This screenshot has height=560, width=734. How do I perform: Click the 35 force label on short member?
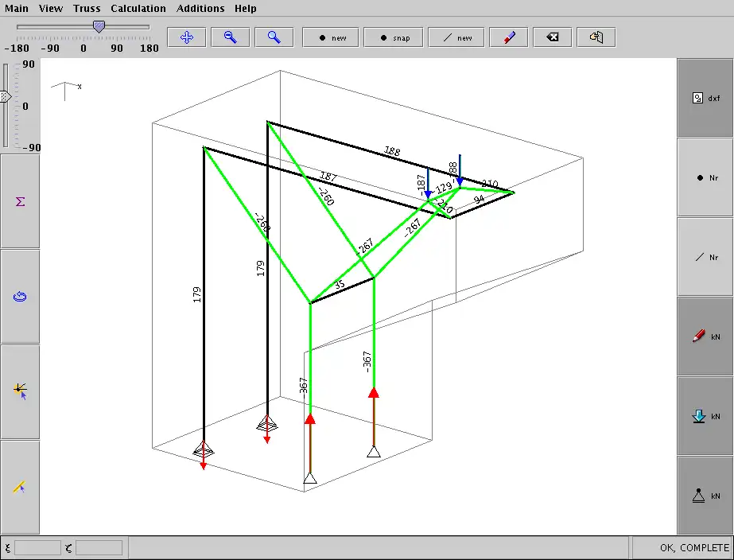click(340, 284)
